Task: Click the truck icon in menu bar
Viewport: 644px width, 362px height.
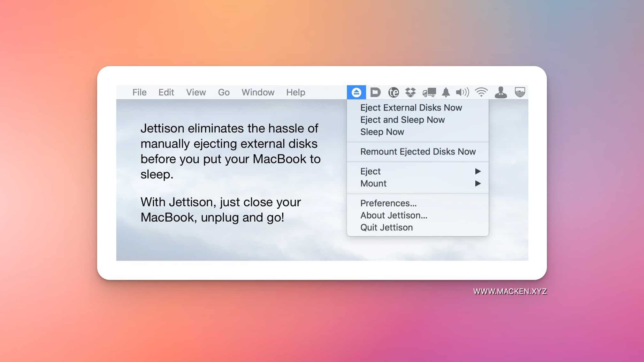Action: [429, 92]
